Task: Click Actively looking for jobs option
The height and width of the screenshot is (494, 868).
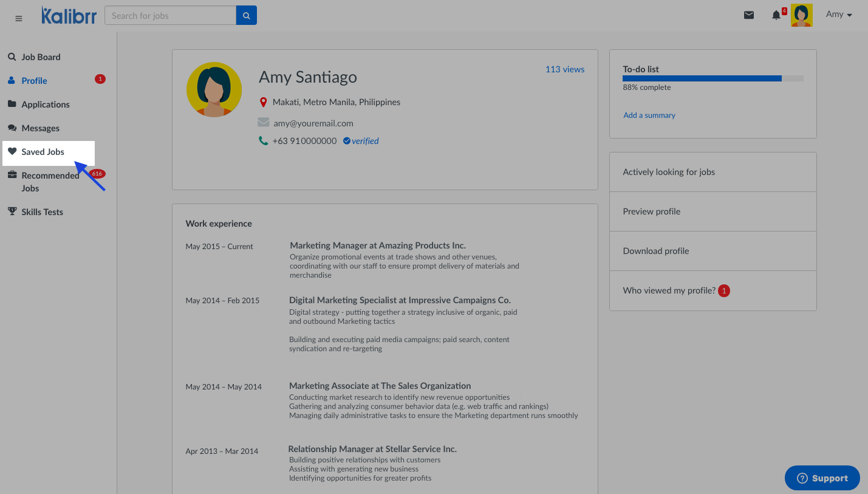Action: pos(669,172)
